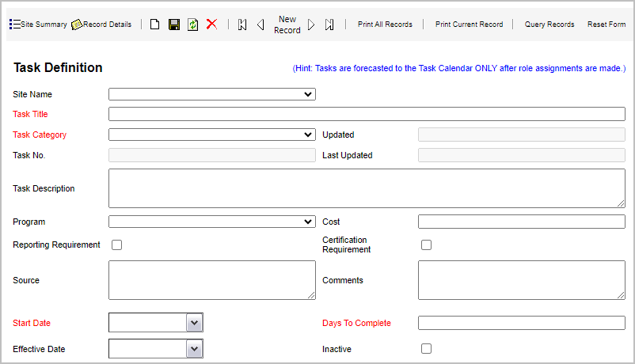Screen dimensions: 635x364
Task: Go to the next record arrow
Action: (311, 25)
